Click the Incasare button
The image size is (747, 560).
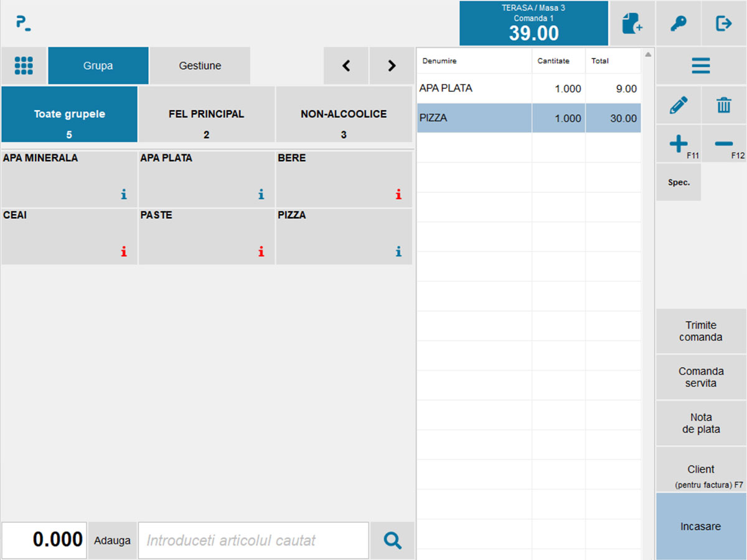701,526
